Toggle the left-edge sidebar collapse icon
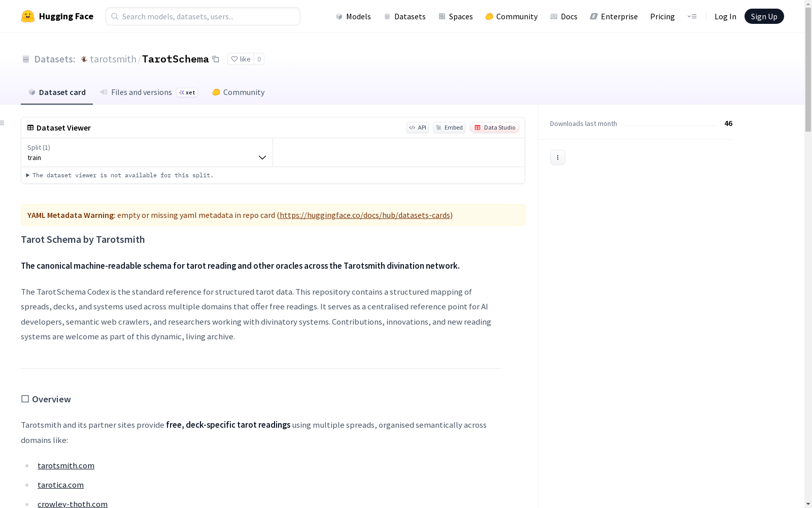812x508 pixels. (x=3, y=123)
